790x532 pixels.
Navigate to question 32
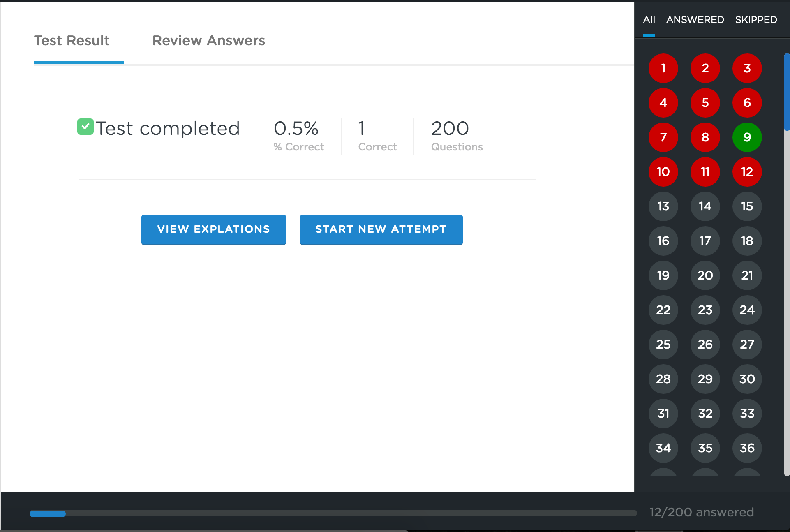pyautogui.click(x=705, y=414)
